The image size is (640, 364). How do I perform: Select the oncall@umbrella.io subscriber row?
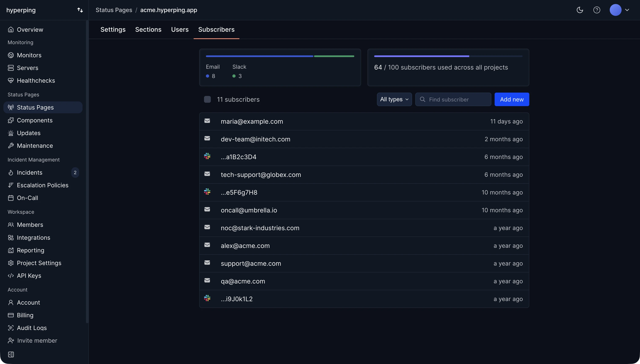[x=364, y=210]
